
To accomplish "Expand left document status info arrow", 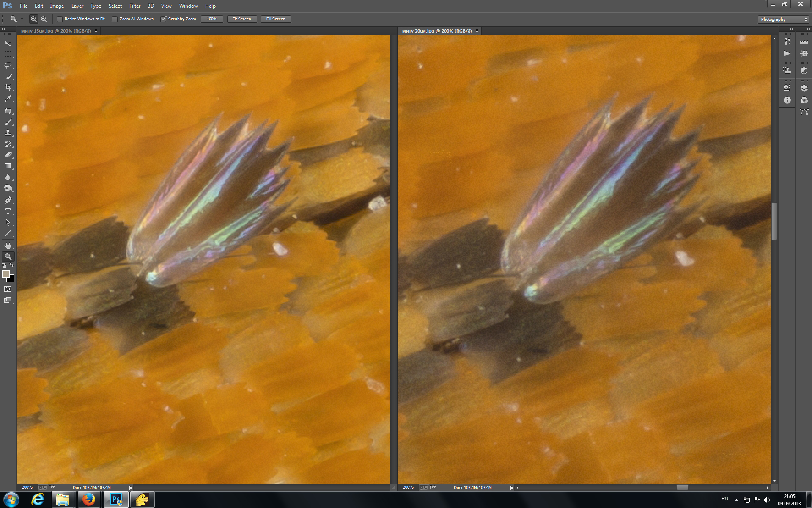I will click(x=130, y=488).
